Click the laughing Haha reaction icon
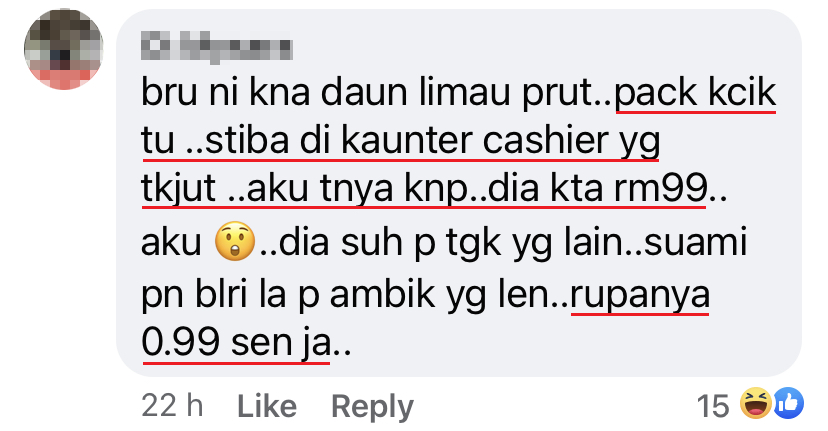This screenshot has height=431, width=828. pyautogui.click(x=755, y=403)
